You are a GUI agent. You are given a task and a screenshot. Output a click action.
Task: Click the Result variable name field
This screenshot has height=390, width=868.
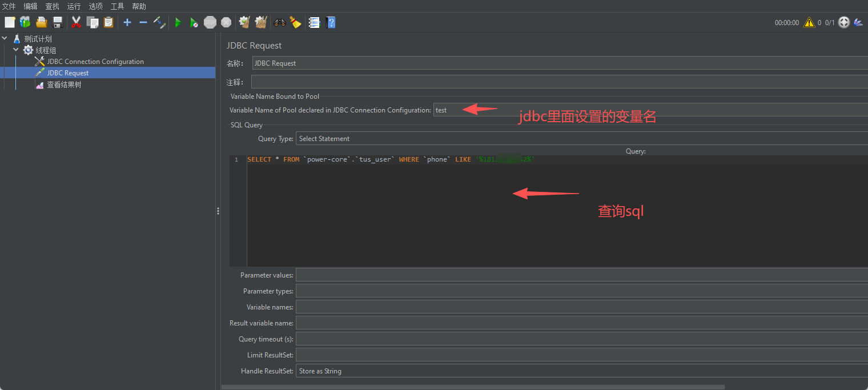[581, 323]
